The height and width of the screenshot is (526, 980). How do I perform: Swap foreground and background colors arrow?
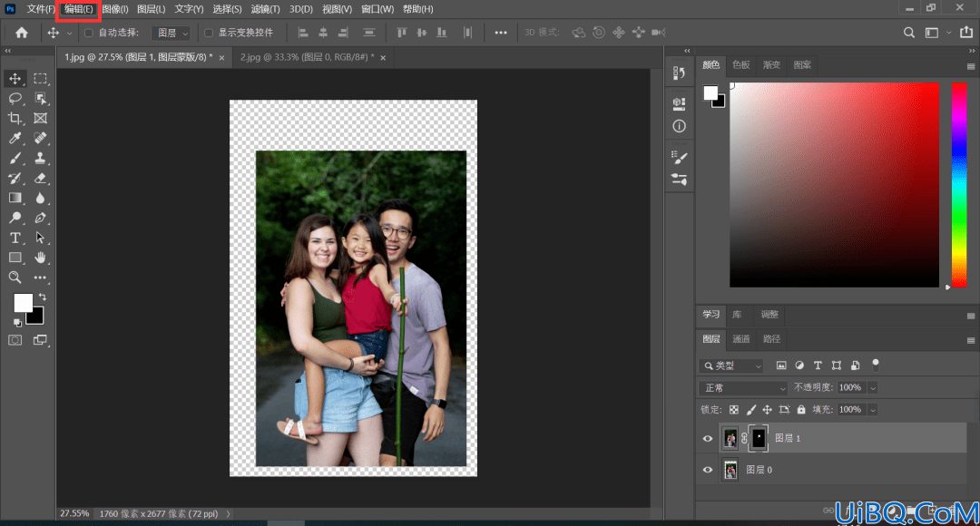(x=43, y=297)
